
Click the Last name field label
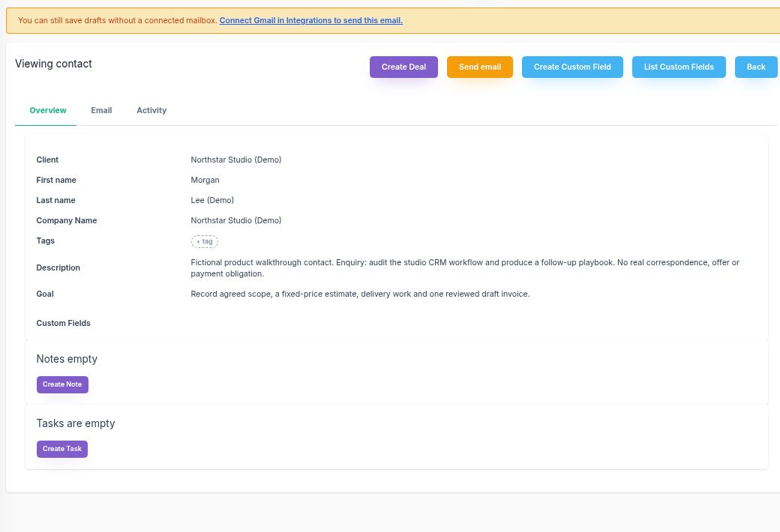coord(55,200)
